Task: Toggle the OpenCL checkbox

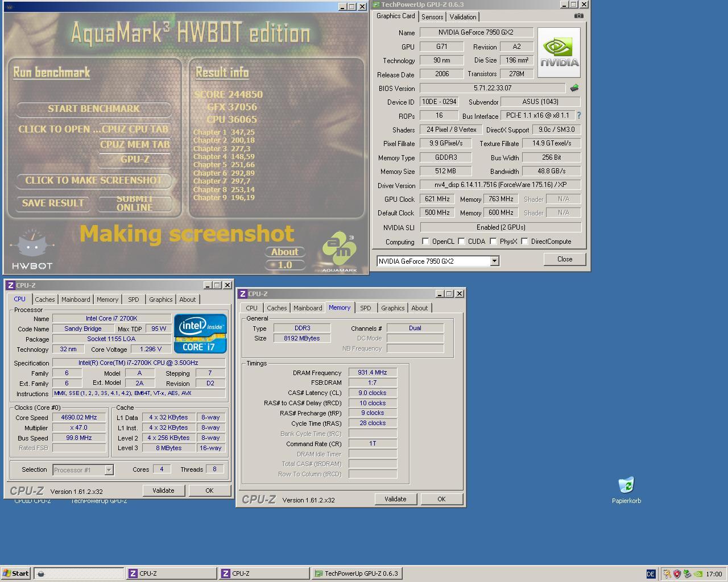Action: [x=425, y=242]
